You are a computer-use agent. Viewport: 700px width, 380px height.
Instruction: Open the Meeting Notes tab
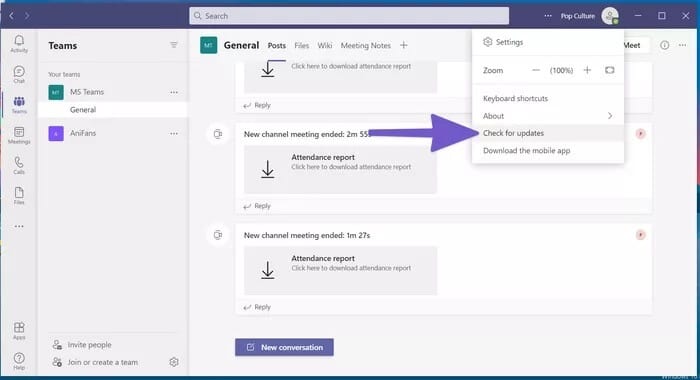366,46
